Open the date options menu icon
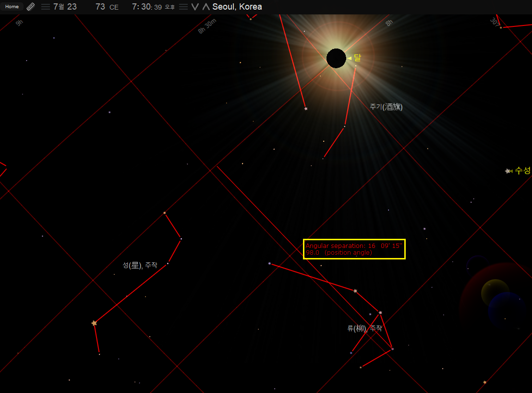 [x=46, y=7]
